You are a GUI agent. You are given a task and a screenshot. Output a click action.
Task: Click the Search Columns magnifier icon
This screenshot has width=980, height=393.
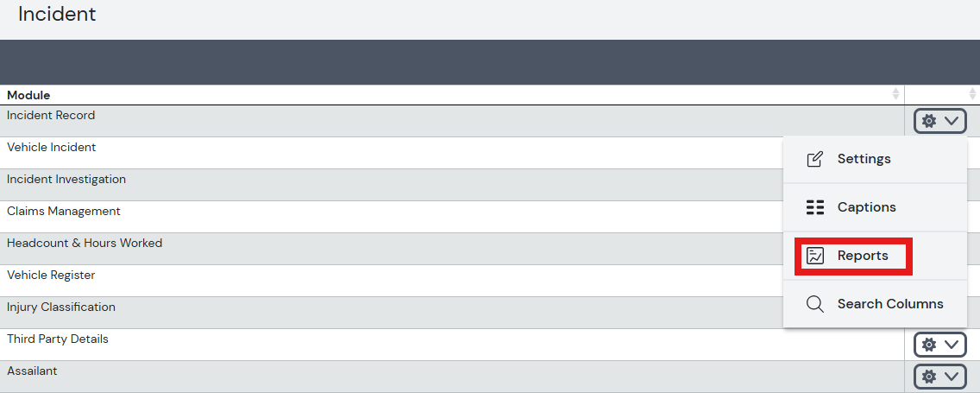click(815, 304)
